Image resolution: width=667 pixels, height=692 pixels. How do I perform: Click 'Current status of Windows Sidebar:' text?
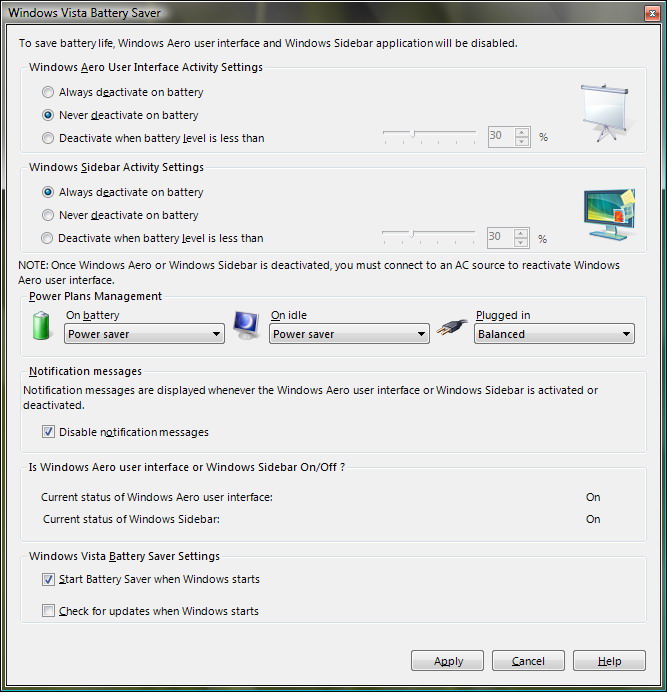(x=131, y=519)
